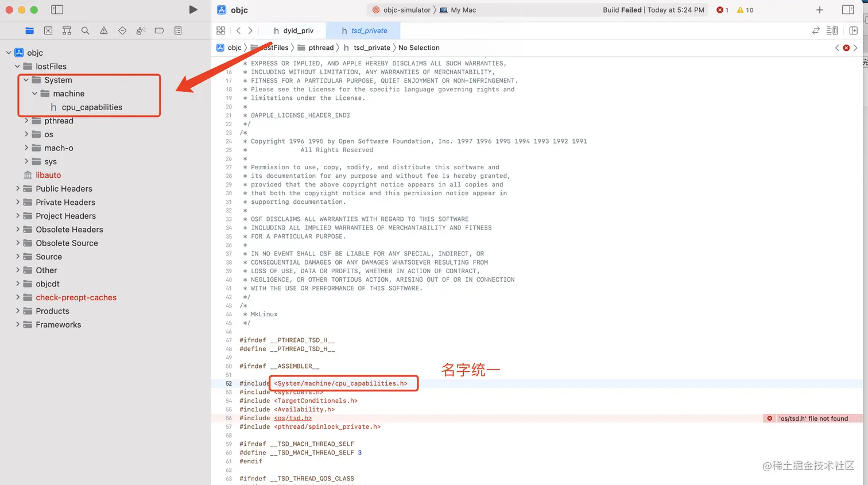Click line number 52 in gutter

pyautogui.click(x=228, y=383)
